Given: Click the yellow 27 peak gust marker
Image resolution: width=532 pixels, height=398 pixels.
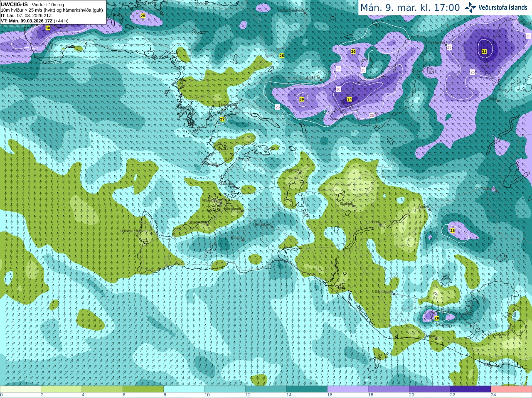Looking at the screenshot, I should pos(222,119).
